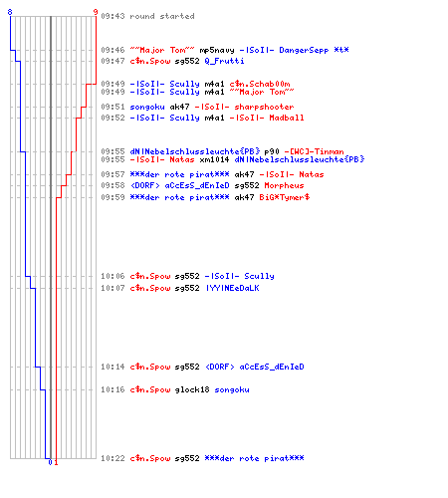Select the timestamp '10:22' of last kill
Viewport: 448px width, 498px height.
pos(112,458)
